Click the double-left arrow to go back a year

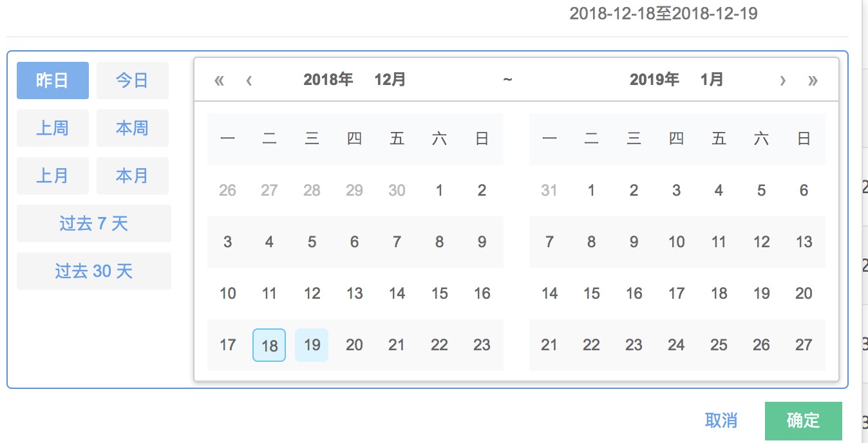[219, 80]
